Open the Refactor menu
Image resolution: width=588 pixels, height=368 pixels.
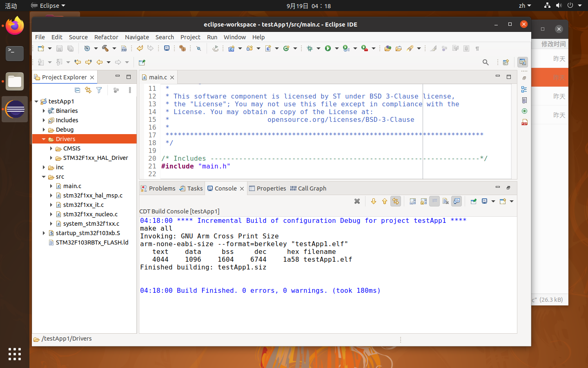(106, 37)
